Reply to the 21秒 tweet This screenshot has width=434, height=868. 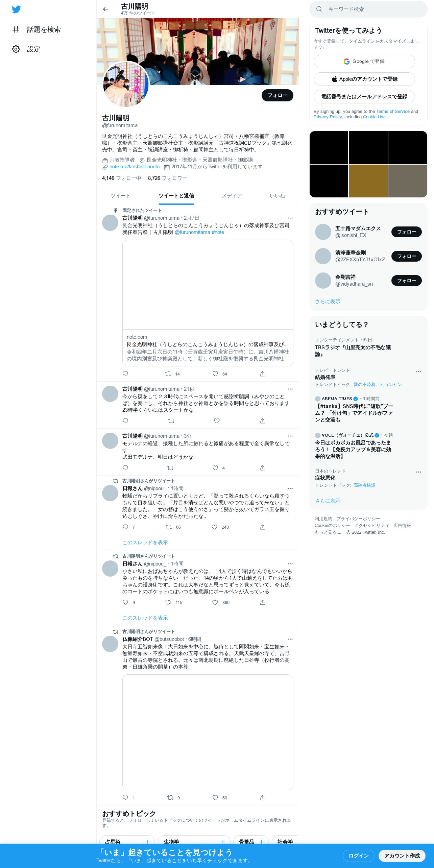pyautogui.click(x=125, y=421)
